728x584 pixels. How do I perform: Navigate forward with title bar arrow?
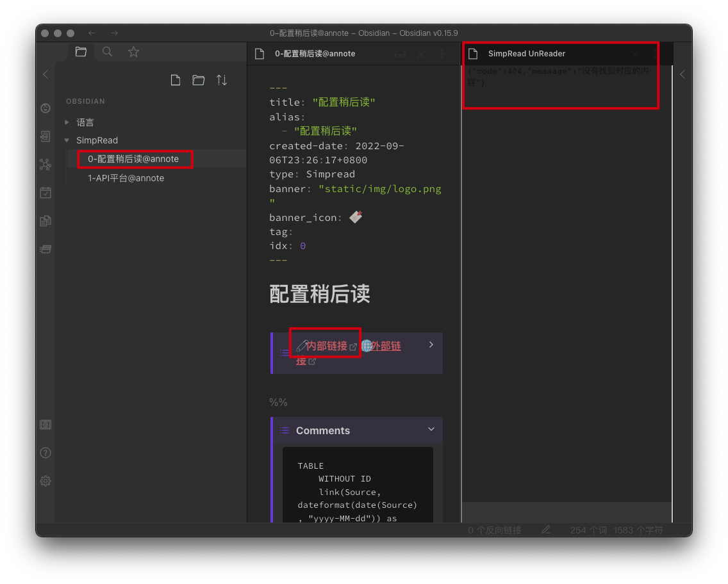pos(114,33)
